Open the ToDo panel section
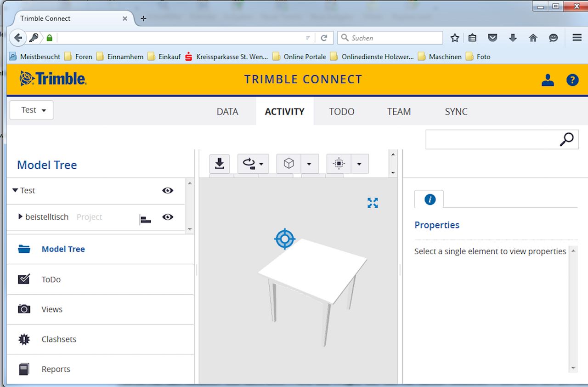 pyautogui.click(x=100, y=279)
